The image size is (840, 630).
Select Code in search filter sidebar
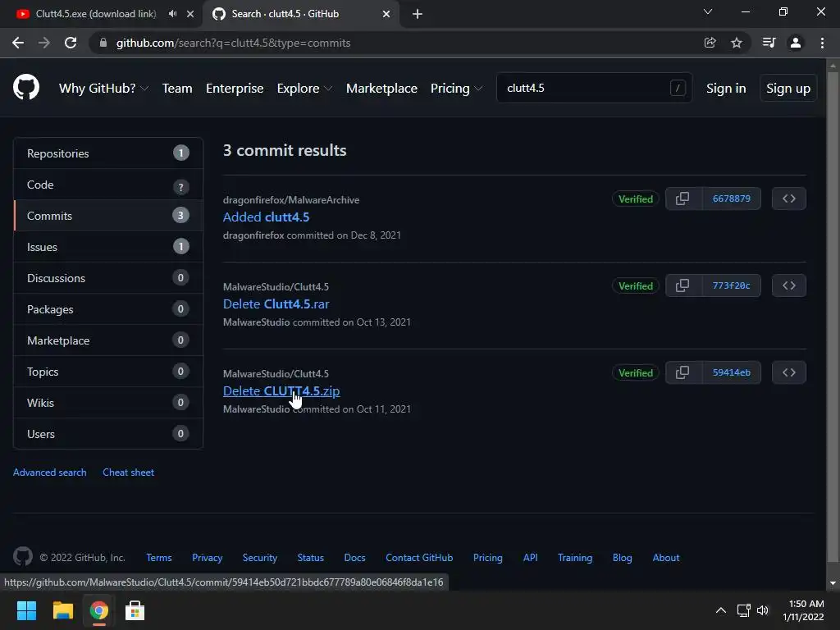(108, 185)
